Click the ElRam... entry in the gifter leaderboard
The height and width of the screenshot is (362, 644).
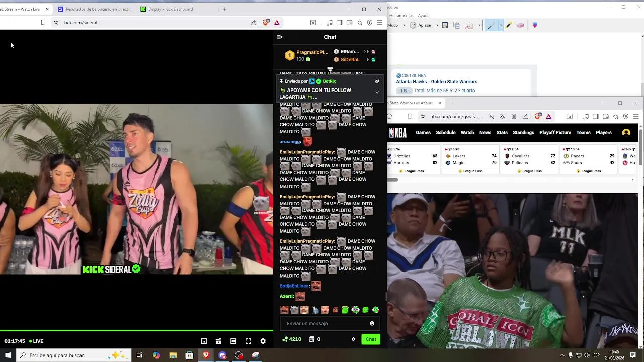click(354, 51)
